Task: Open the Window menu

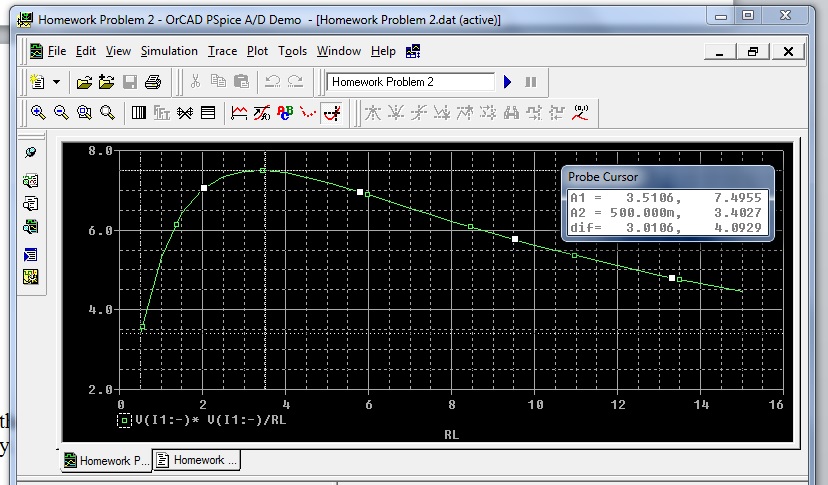Action: pos(338,51)
